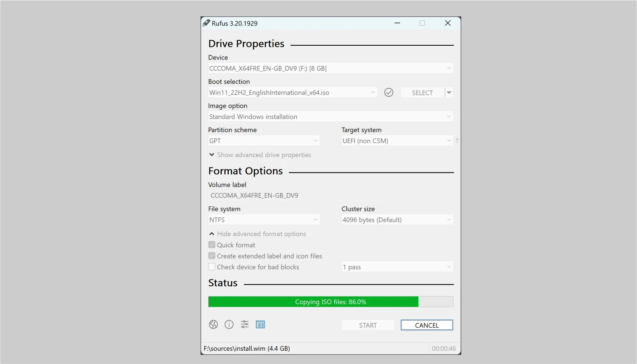Click the target system help question mark
This screenshot has height=364, width=637.
coord(457,141)
